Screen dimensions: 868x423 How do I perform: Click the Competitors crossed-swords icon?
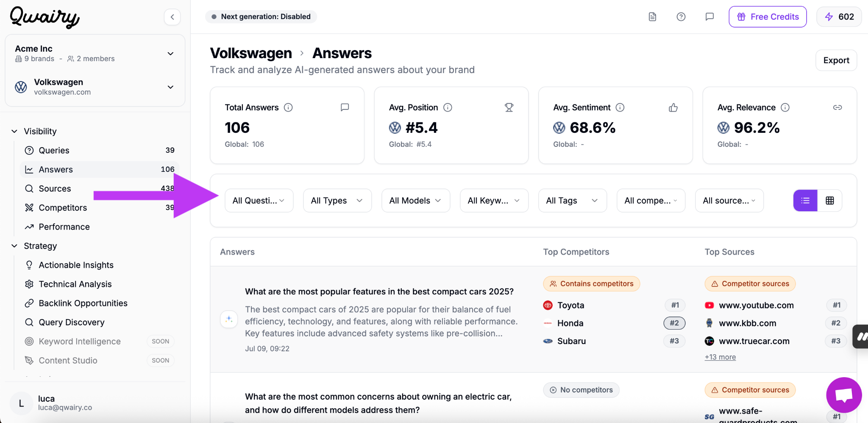29,208
